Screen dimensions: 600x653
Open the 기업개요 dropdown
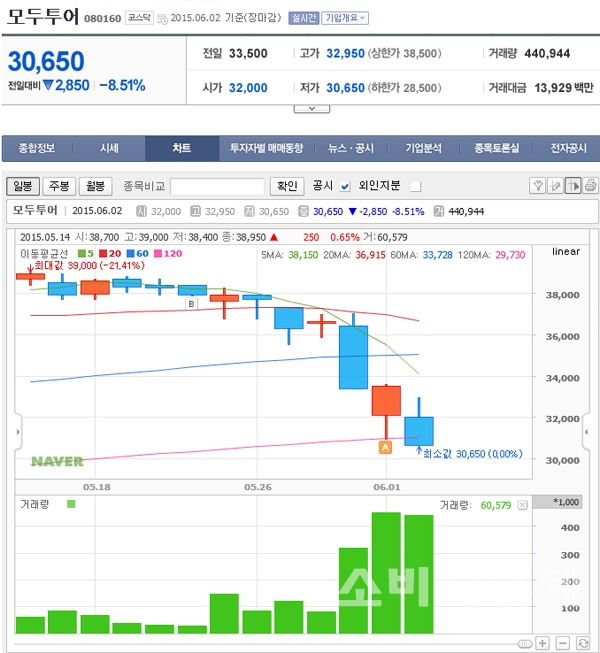(x=346, y=18)
